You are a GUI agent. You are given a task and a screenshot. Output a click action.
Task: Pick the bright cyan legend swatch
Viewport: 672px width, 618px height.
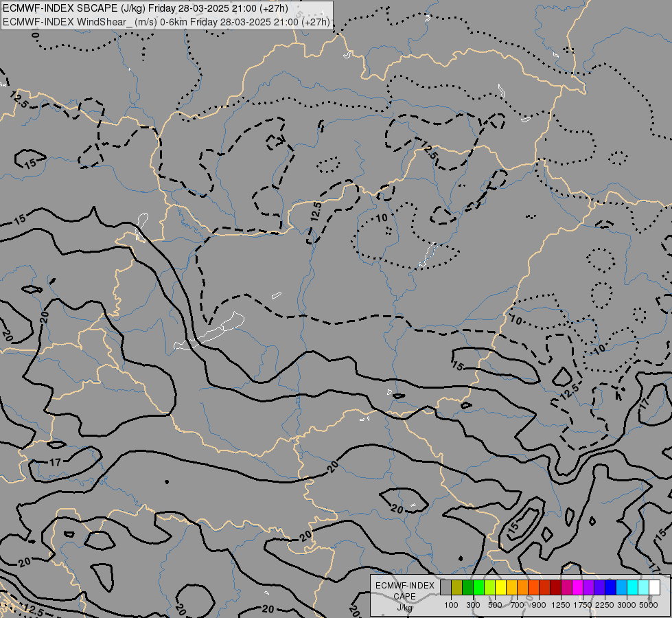(633, 588)
